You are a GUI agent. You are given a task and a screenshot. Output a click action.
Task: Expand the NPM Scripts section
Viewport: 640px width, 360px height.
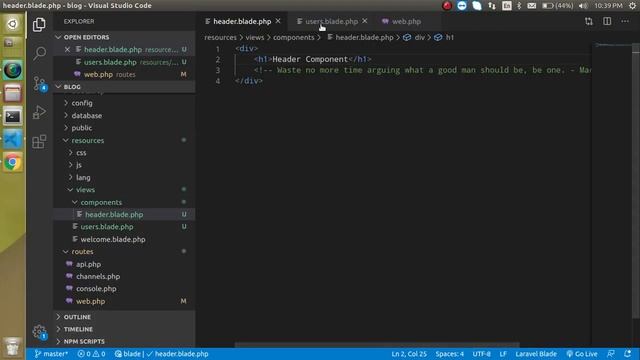coord(124,341)
